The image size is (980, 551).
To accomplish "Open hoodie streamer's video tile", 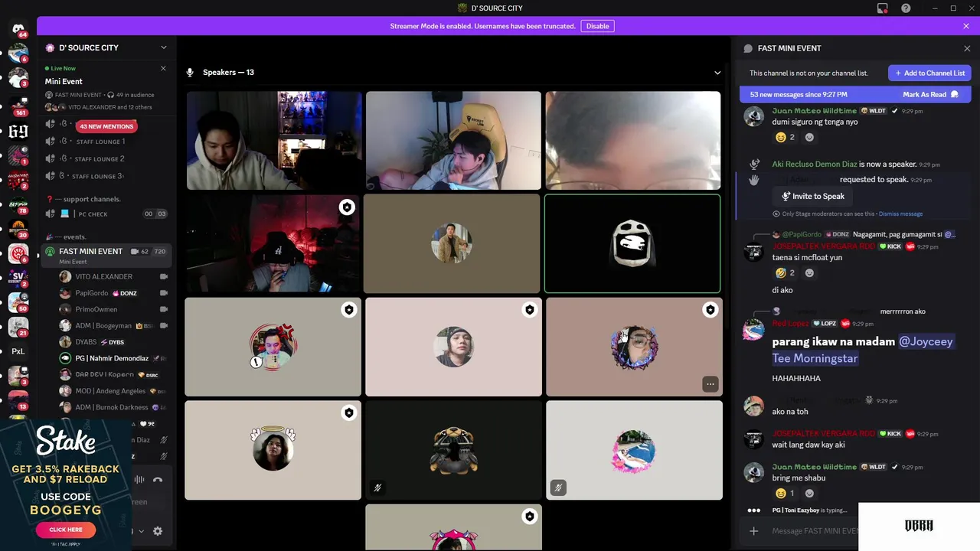I will 274,141.
